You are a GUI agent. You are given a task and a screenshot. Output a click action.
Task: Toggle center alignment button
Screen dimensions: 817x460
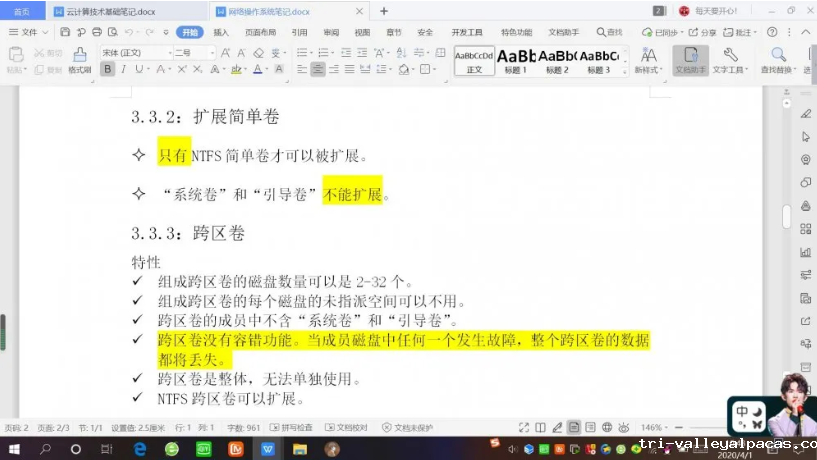click(317, 69)
